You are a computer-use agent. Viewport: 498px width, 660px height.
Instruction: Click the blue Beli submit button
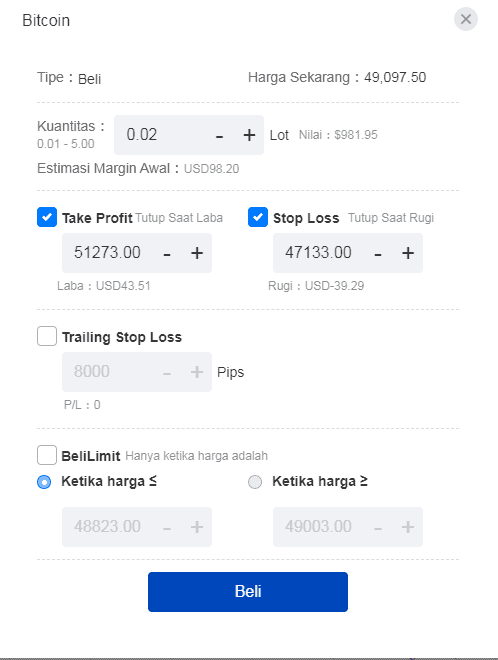coord(248,592)
